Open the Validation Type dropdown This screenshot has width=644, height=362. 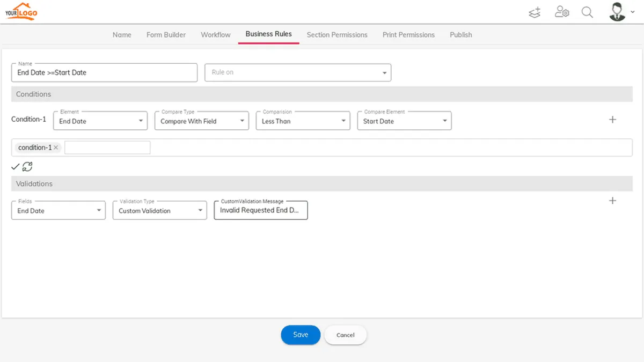(x=159, y=211)
